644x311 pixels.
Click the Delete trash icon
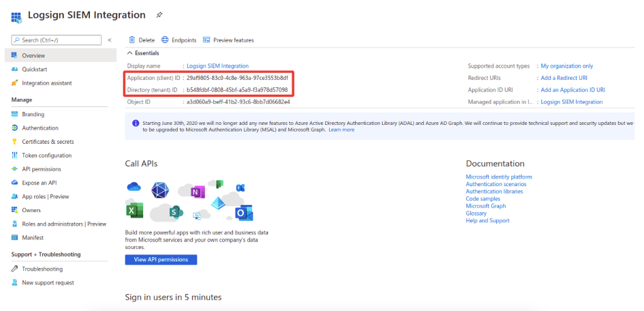(132, 40)
